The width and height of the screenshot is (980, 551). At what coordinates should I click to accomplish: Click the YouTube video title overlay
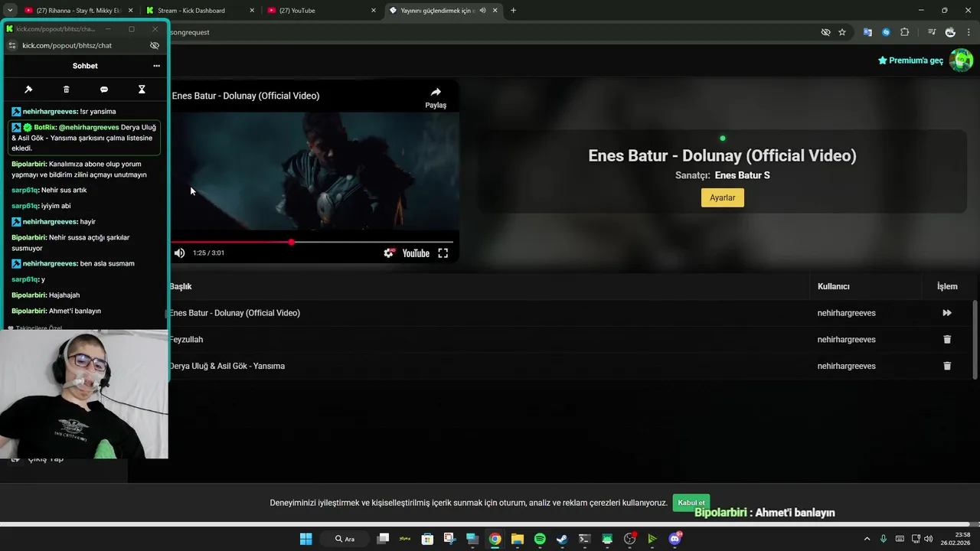coord(245,96)
